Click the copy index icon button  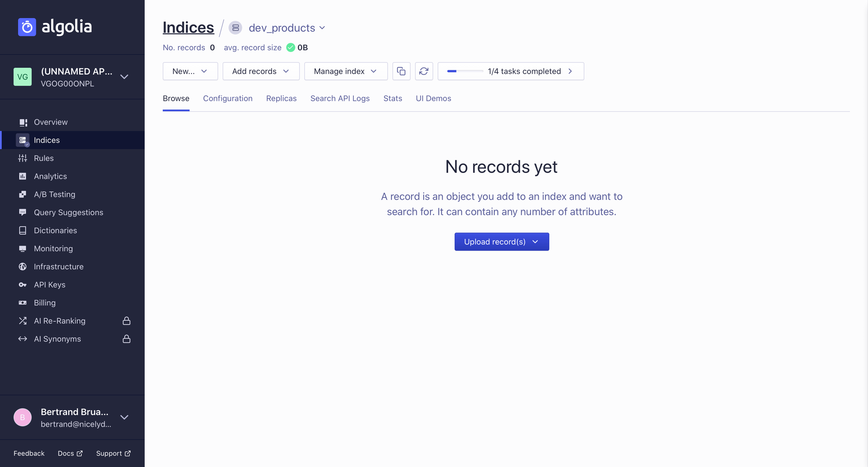click(x=401, y=71)
